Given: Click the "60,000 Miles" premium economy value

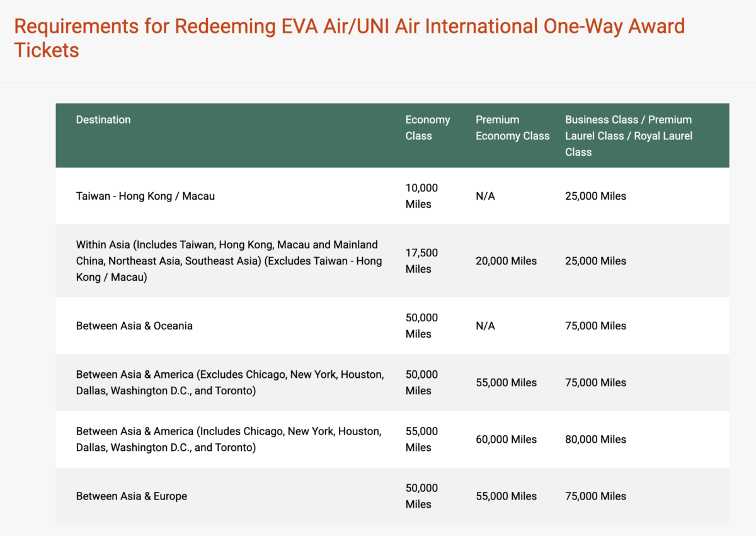Looking at the screenshot, I should click(x=506, y=440).
